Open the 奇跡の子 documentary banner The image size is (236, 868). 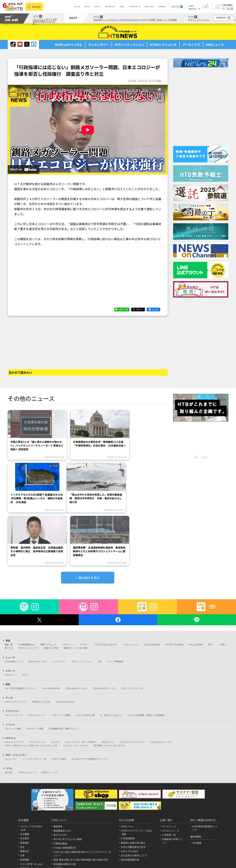201,212
